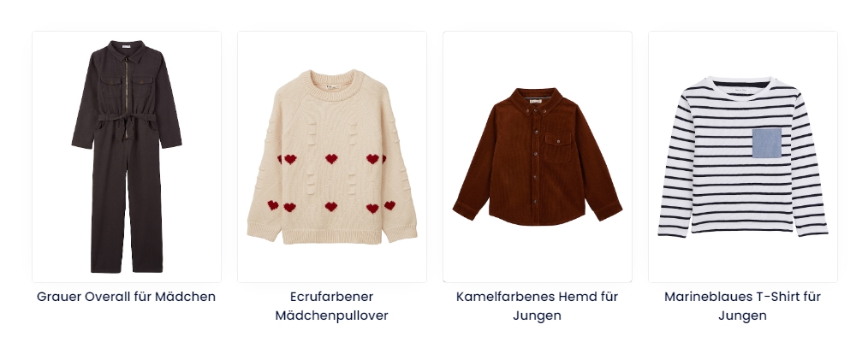
Task: Open the brown corduroy shirt product image
Action: click(x=538, y=156)
